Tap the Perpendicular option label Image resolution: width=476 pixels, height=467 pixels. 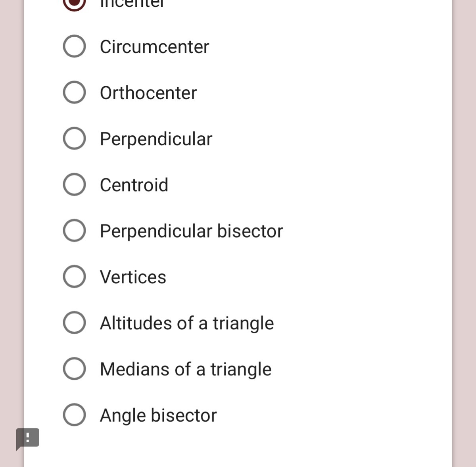[156, 139]
